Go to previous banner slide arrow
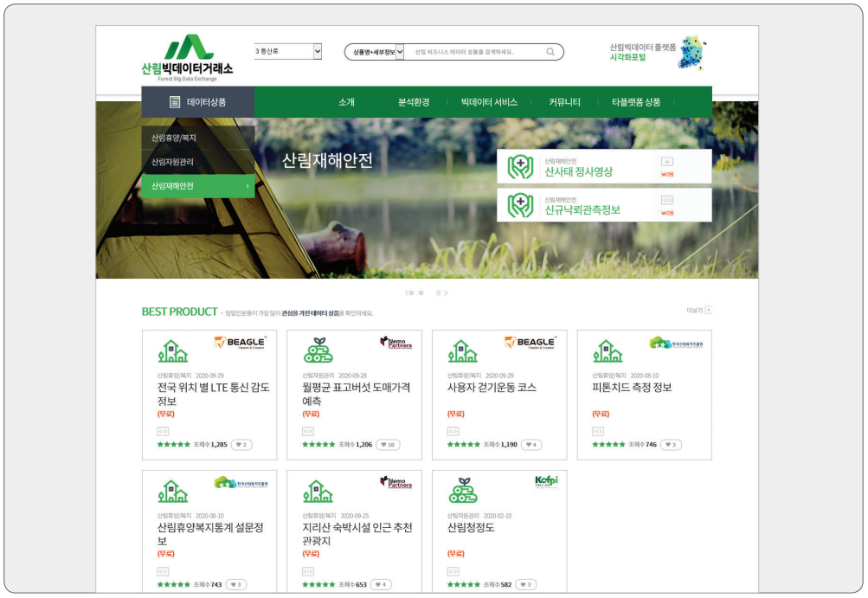 407,293
